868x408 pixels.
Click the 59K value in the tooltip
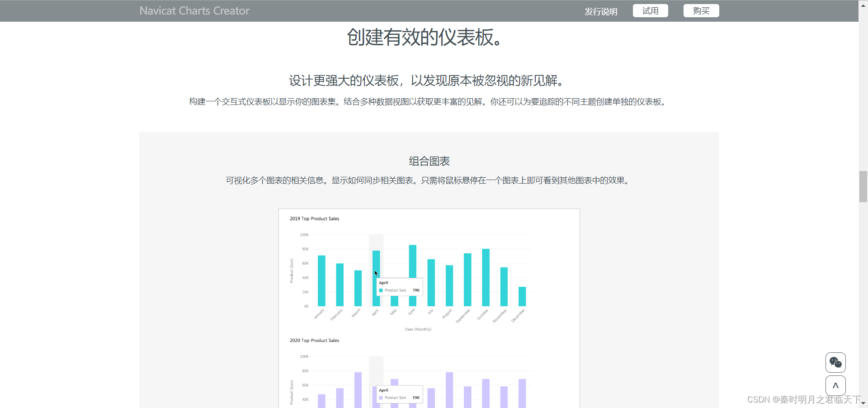tap(416, 398)
